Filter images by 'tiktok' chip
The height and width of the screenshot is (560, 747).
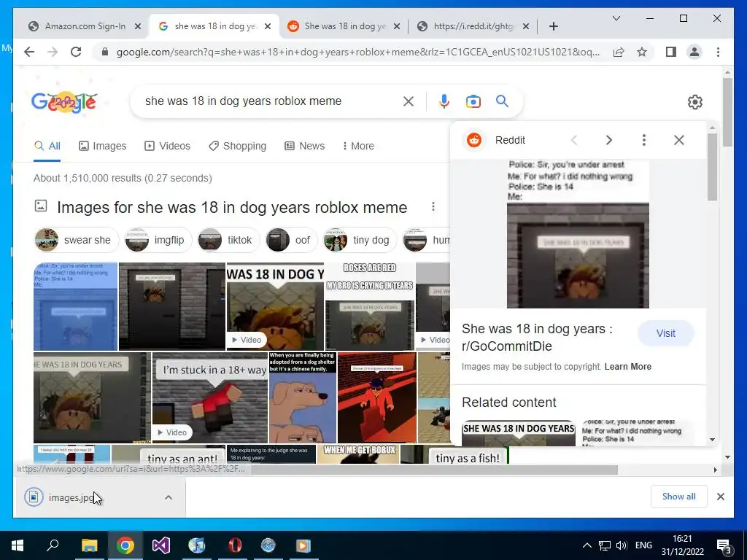tap(228, 240)
